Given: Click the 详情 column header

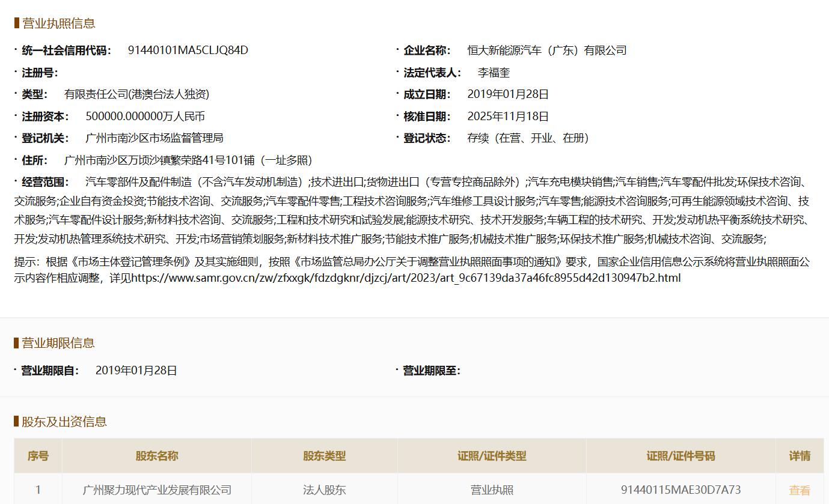Looking at the screenshot, I should 800,456.
